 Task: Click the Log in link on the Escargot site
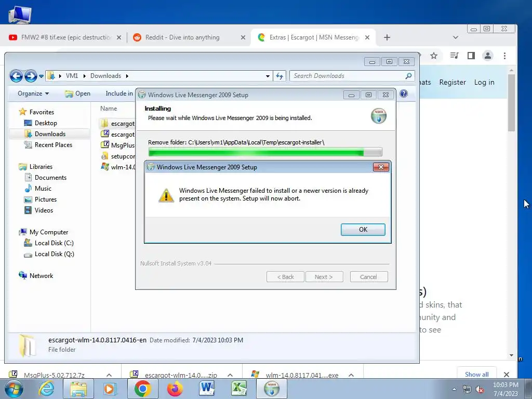coord(484,82)
